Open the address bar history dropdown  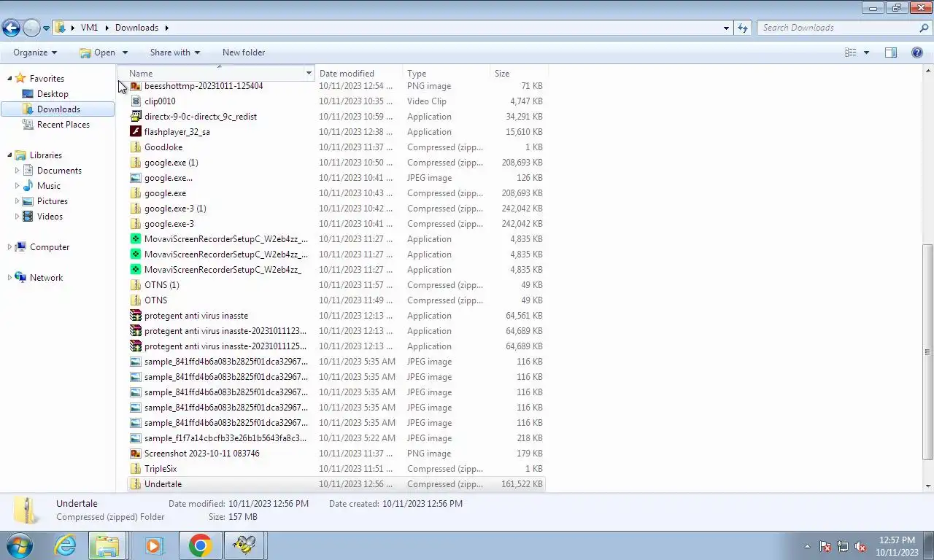pos(726,28)
